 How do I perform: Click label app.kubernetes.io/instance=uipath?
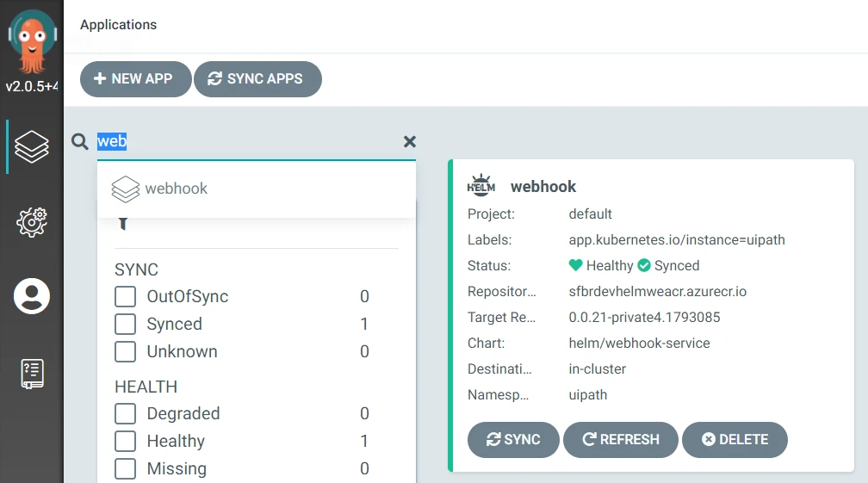point(677,240)
